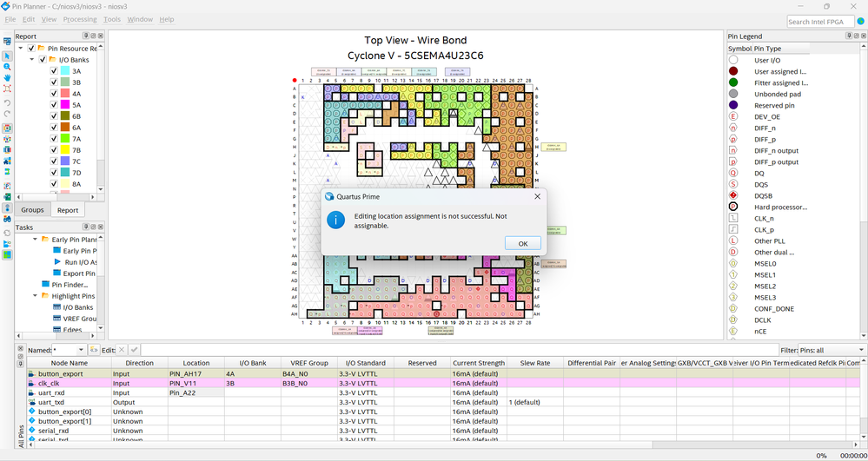Switch to the Groups tab
Image resolution: width=868 pixels, height=461 pixels.
point(33,210)
